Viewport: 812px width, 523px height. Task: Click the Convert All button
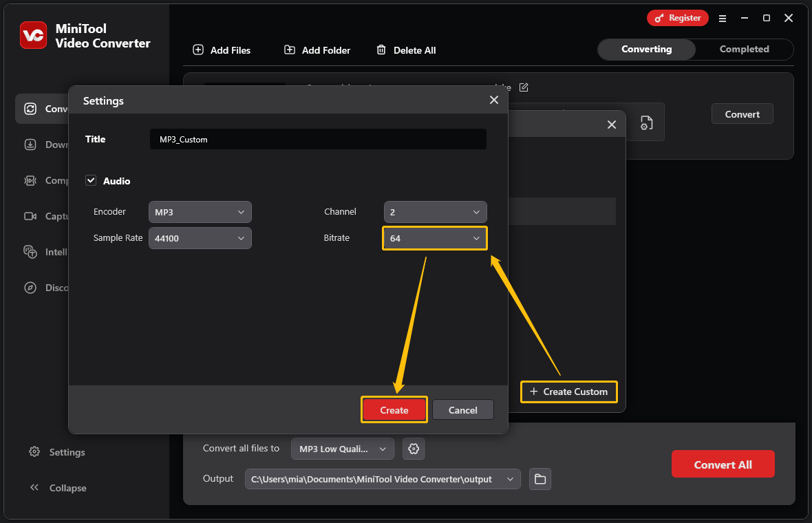pos(723,464)
